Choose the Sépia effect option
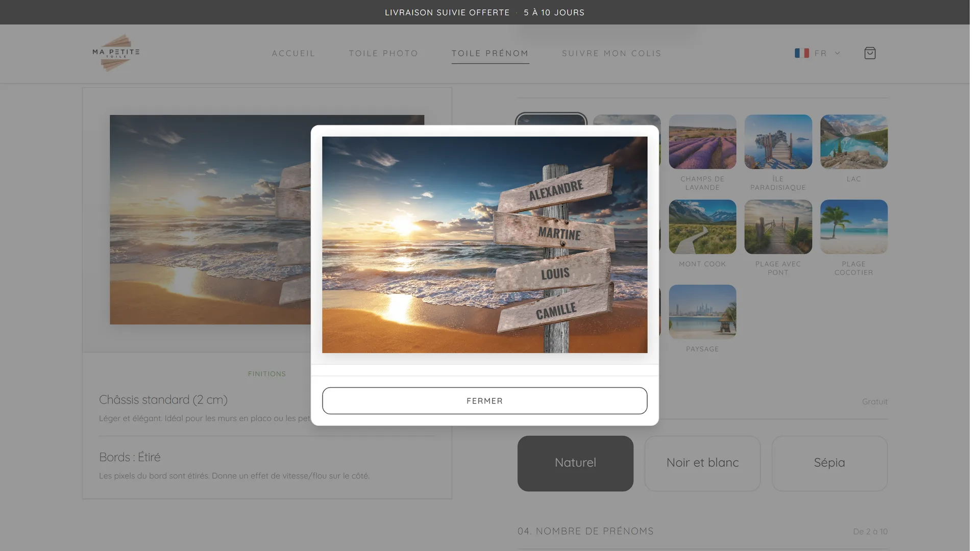980x551 pixels. coord(829,463)
